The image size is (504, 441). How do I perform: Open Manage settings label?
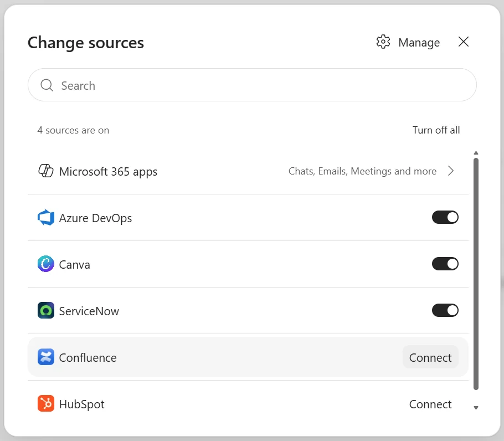(419, 43)
